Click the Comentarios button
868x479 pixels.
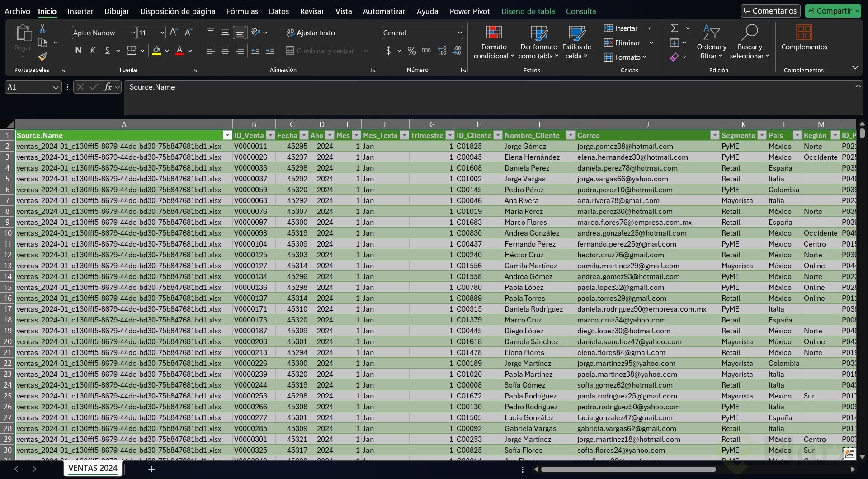point(770,11)
